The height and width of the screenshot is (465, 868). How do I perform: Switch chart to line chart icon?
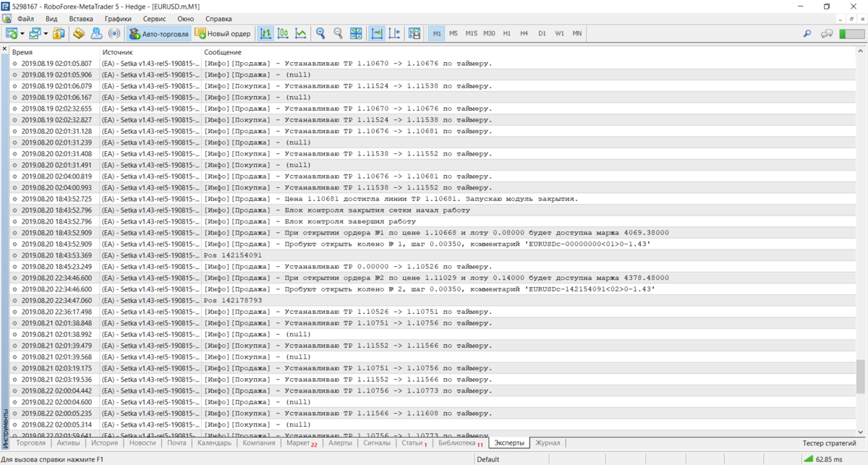301,33
